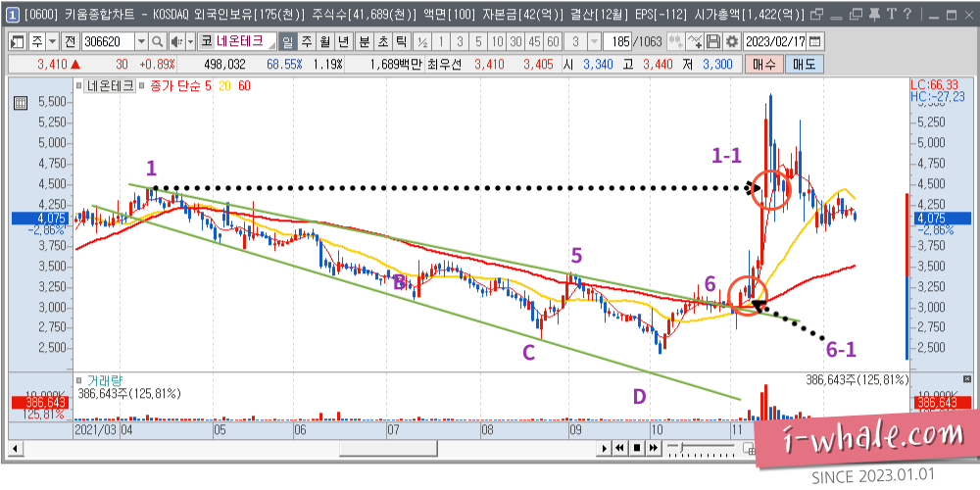Viewport: 980px width, 490px height.
Task: Click the stop button below chart
Action: click(x=637, y=448)
